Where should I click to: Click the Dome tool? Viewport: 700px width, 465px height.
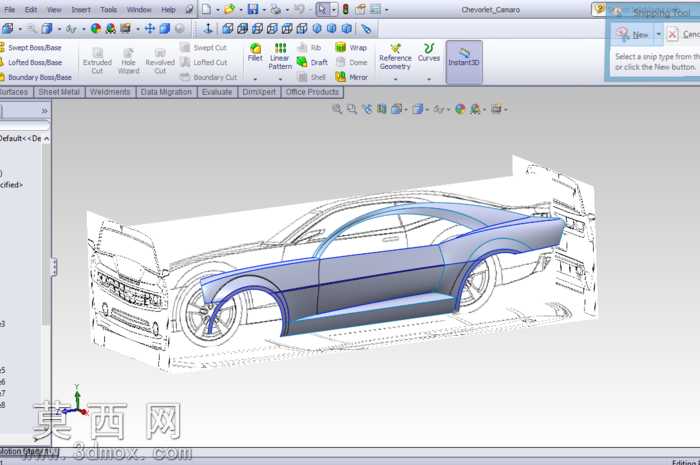(352, 62)
